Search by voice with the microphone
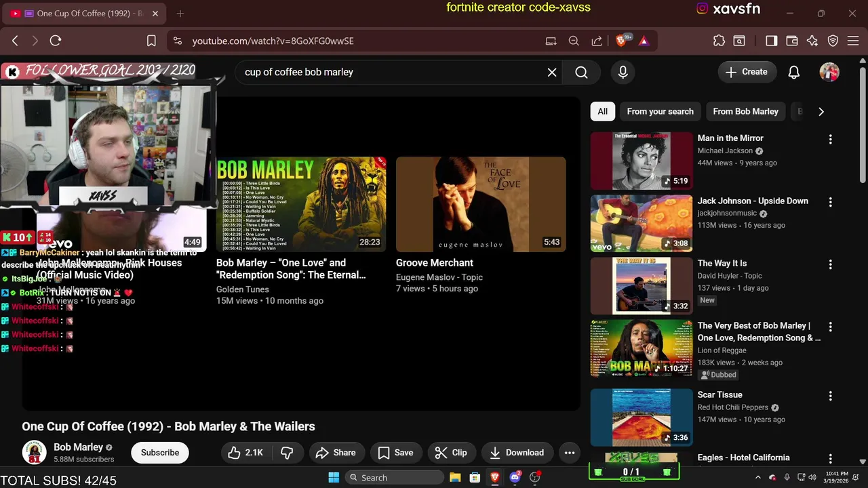This screenshot has height=488, width=868. click(x=623, y=72)
